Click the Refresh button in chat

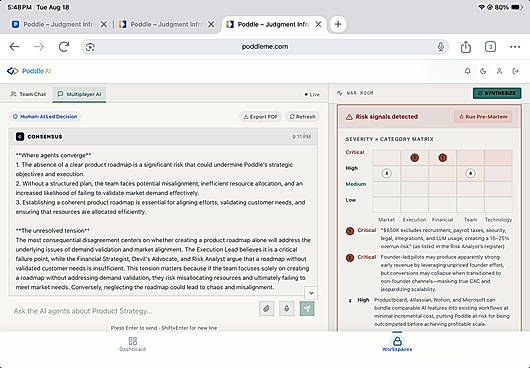tap(303, 117)
